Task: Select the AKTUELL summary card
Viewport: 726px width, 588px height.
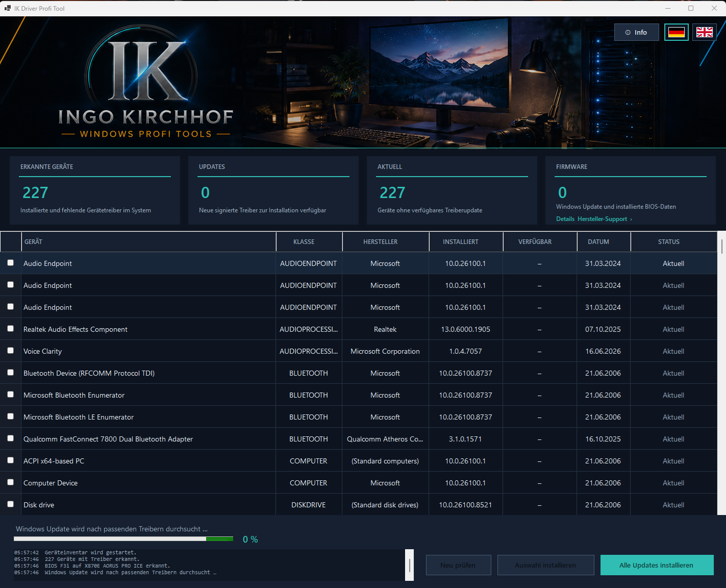Action: click(452, 190)
